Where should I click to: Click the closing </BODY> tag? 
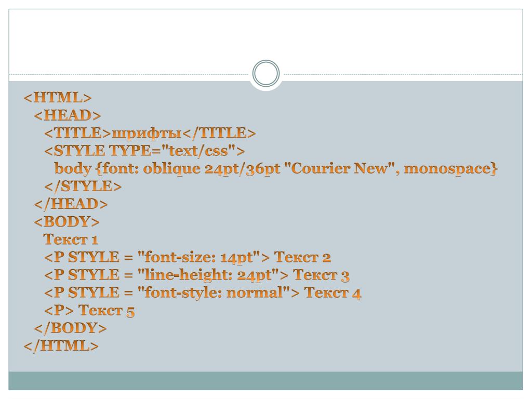[70, 328]
